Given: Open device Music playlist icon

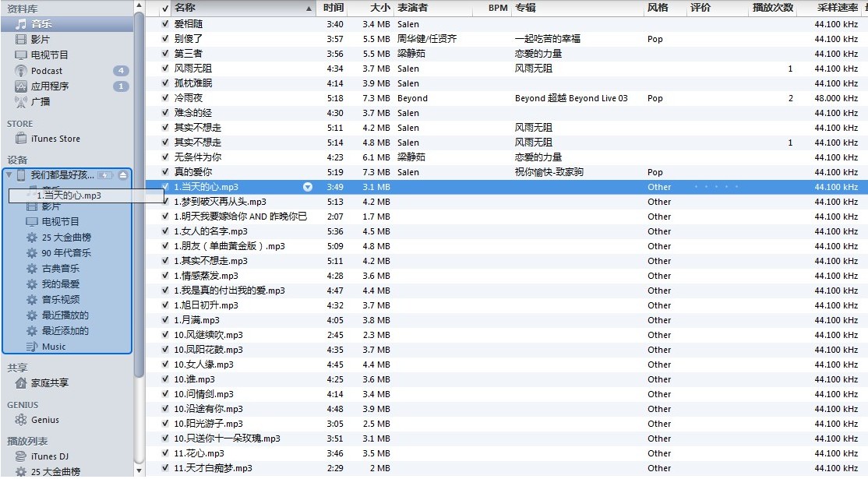Looking at the screenshot, I should (32, 347).
